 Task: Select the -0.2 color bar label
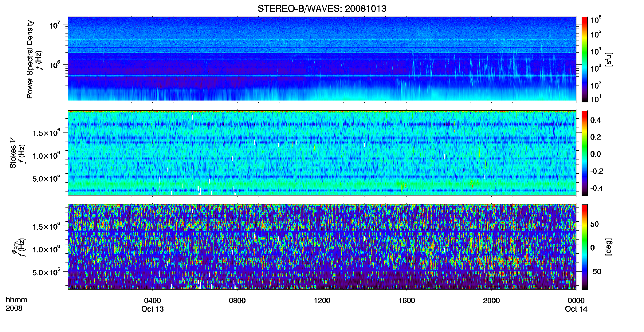597,171
